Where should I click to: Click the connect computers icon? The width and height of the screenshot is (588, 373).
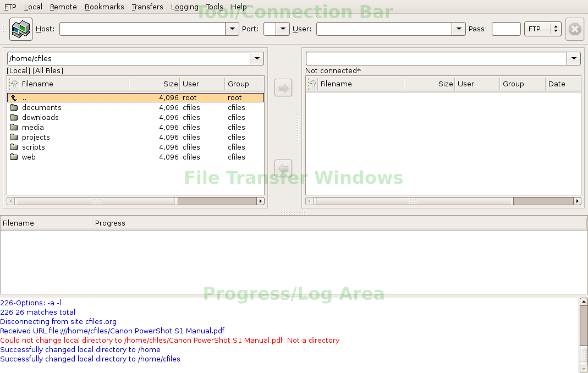(20, 29)
